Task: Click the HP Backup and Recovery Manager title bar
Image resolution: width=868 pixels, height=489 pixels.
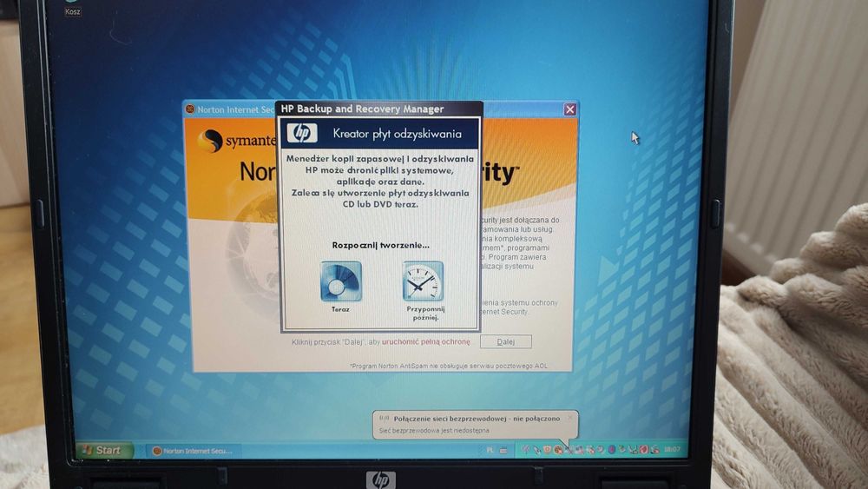Action: point(378,109)
